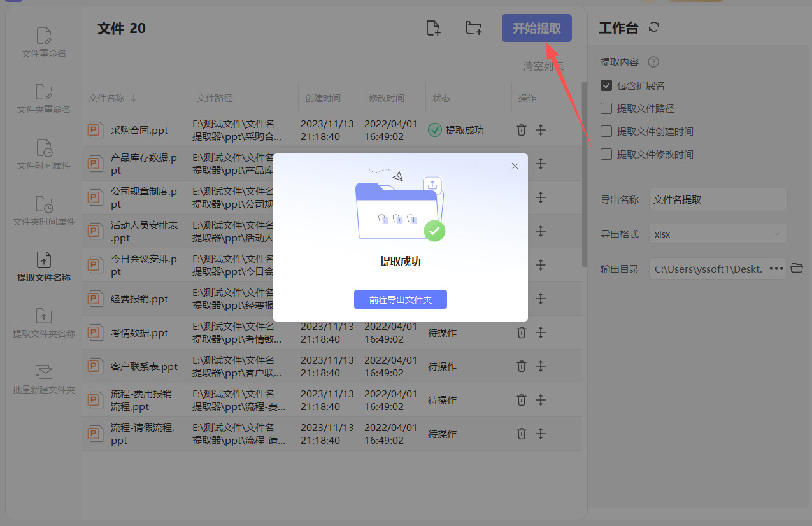
Task: Open the 文件时间属性 sidebar tool
Action: (x=44, y=155)
